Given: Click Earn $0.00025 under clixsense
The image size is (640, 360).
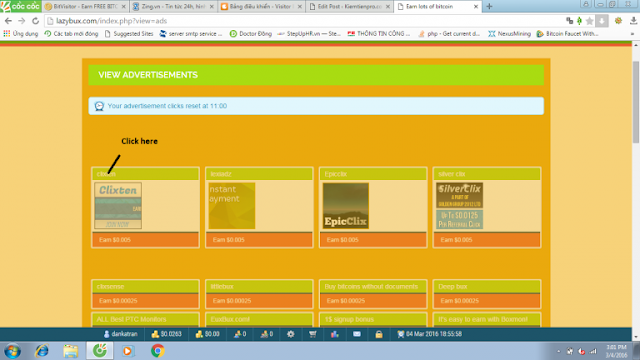Looking at the screenshot, I should (x=145, y=301).
